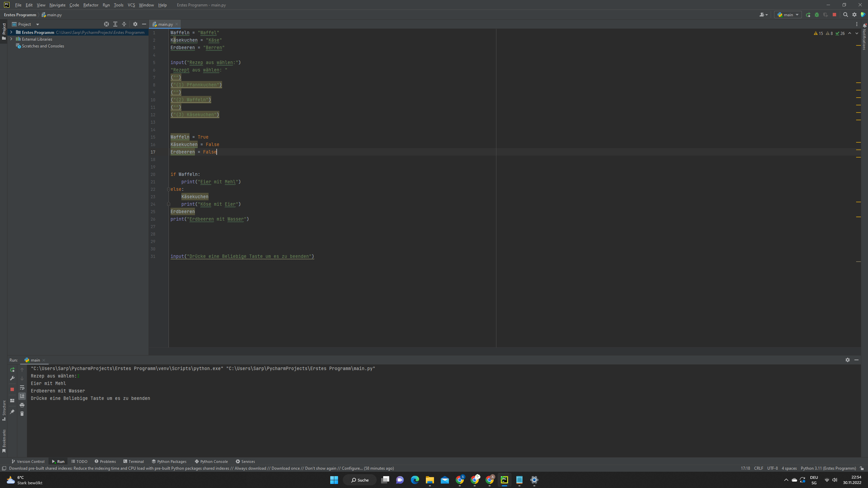868x488 pixels.
Task: Toggle soft-wrap in Run console
Action: click(x=22, y=387)
